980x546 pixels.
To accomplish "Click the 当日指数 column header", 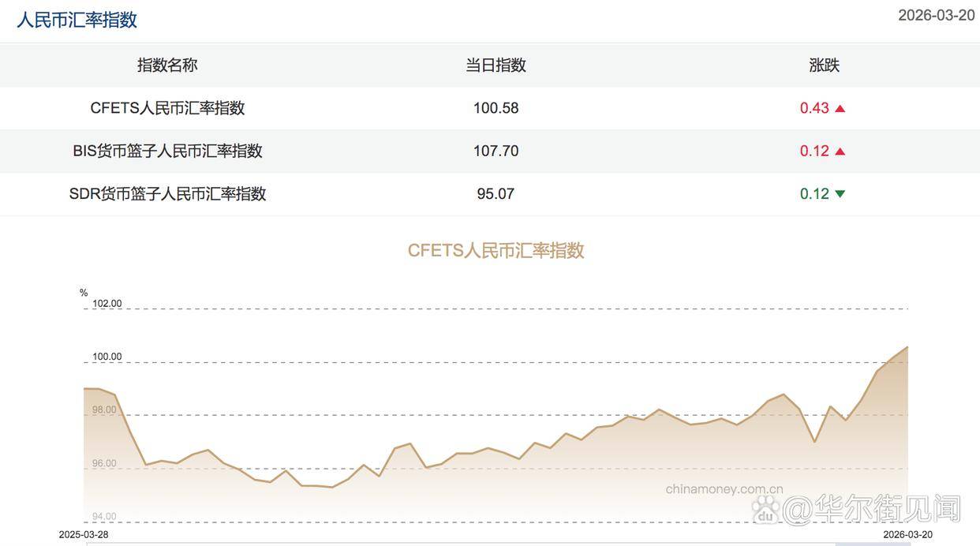I will pos(496,65).
